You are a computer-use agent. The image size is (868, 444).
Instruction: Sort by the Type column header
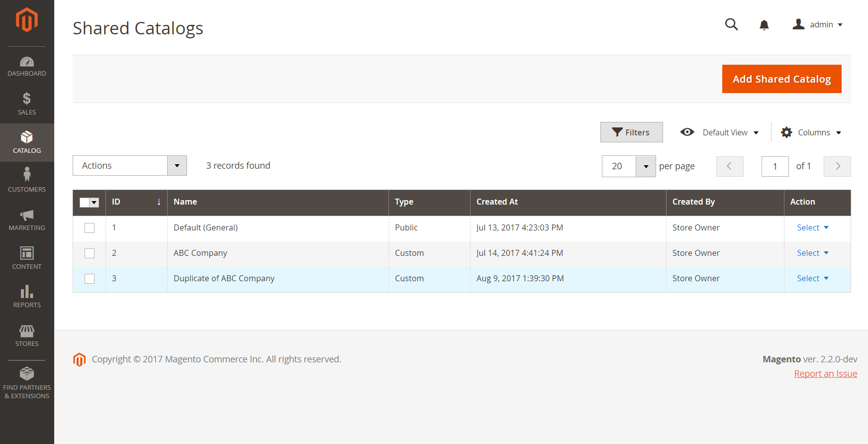pos(430,202)
